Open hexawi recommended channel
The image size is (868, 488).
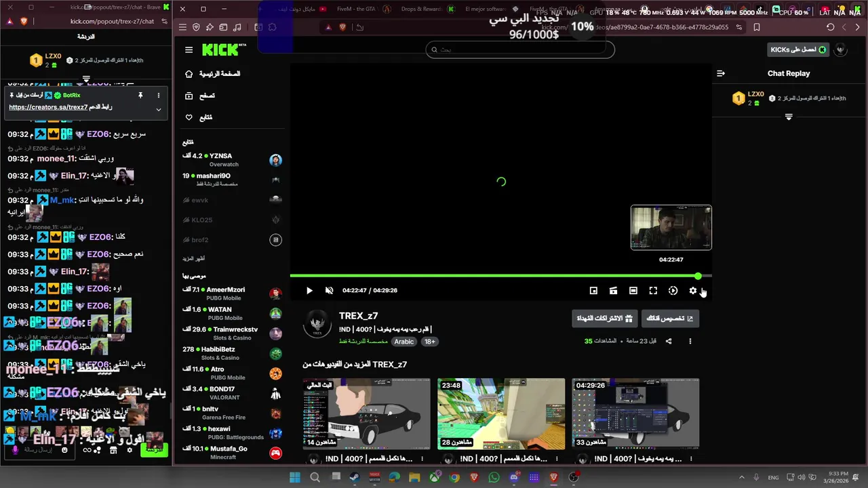tap(232, 432)
